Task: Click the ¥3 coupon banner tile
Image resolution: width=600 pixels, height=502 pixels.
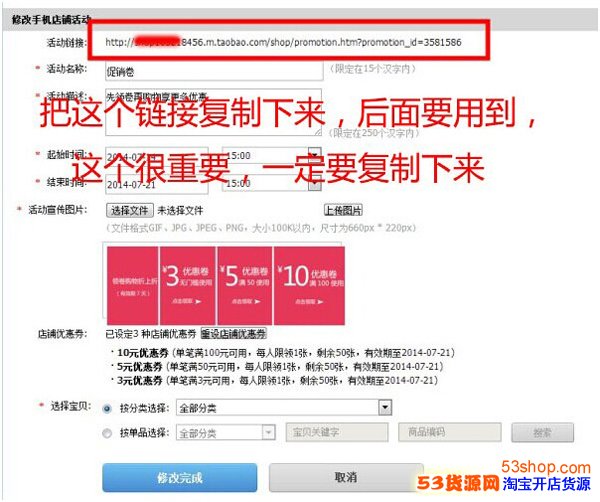Action: click(188, 285)
